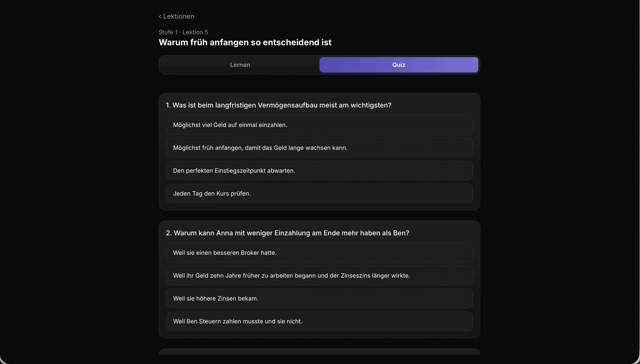Pick the Zinseszins länger wirkte answer

click(320, 276)
